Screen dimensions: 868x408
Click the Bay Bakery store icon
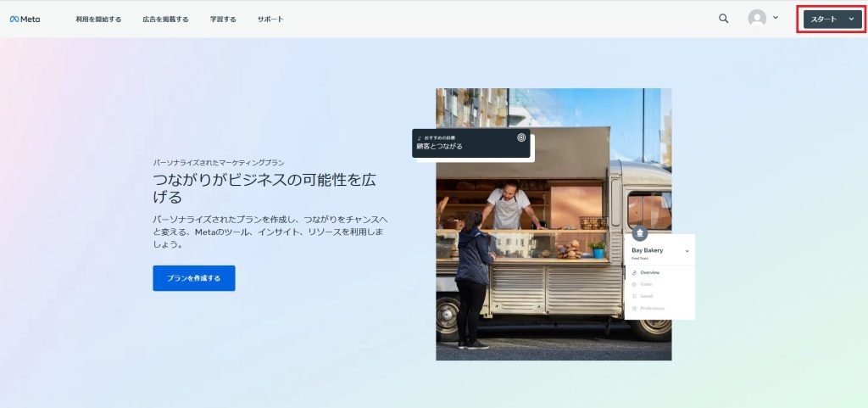[x=640, y=233]
